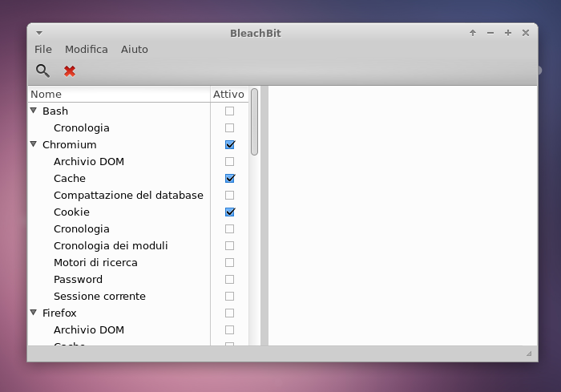Select Compattazione del database row
This screenshot has width=561, height=392.
(128, 195)
